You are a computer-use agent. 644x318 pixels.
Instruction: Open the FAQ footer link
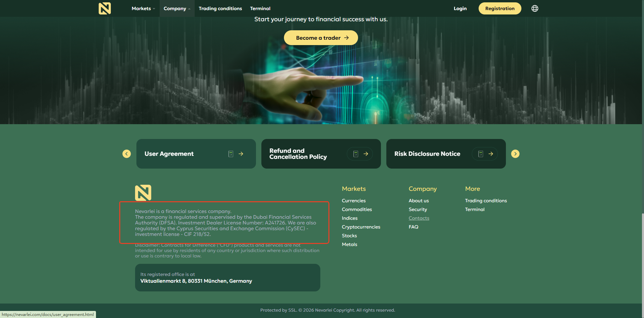413,227
